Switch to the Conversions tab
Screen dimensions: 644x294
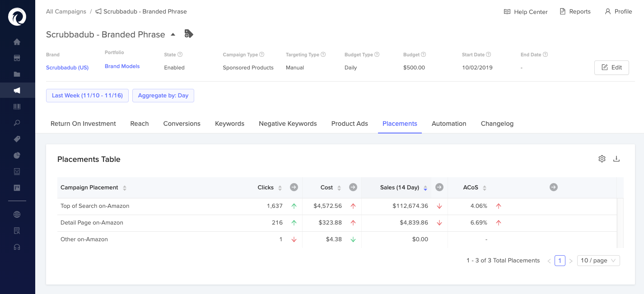tap(182, 124)
